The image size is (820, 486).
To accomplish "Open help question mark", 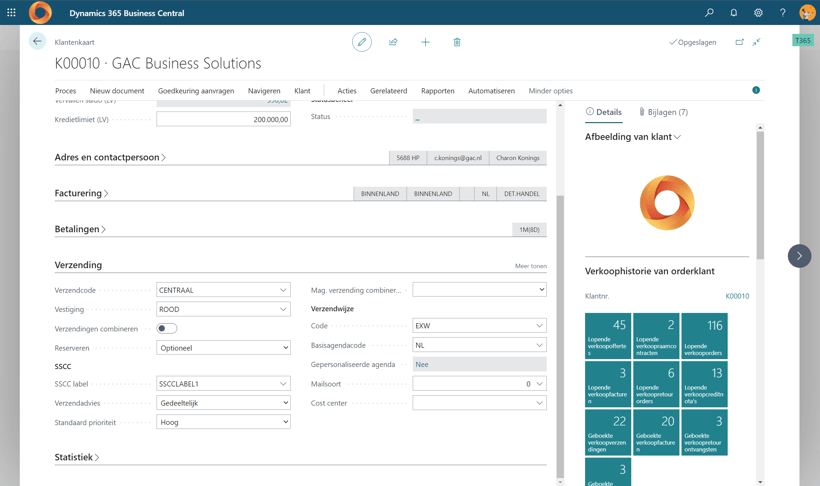I will (782, 13).
